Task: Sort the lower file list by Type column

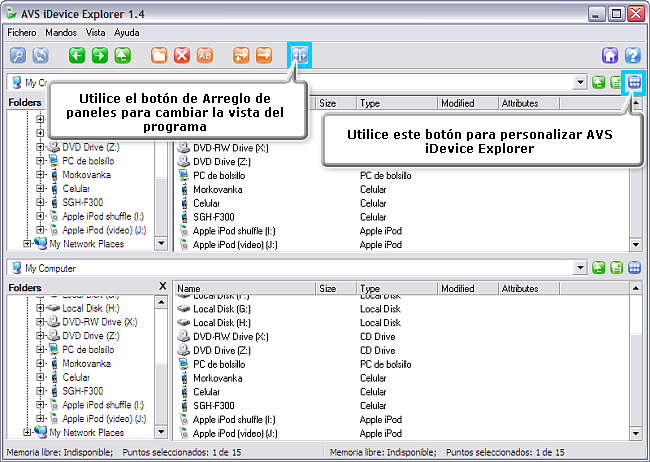Action: (397, 288)
